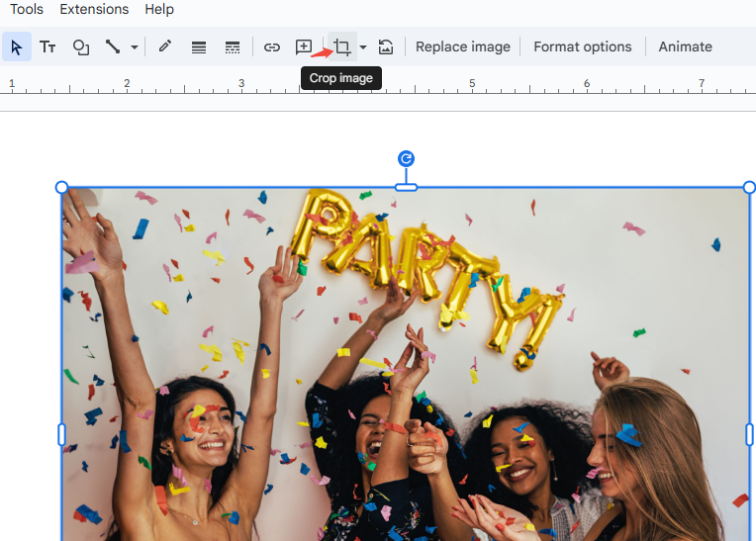Viewport: 756px width, 541px height.
Task: Choose the text box tool
Action: click(47, 46)
